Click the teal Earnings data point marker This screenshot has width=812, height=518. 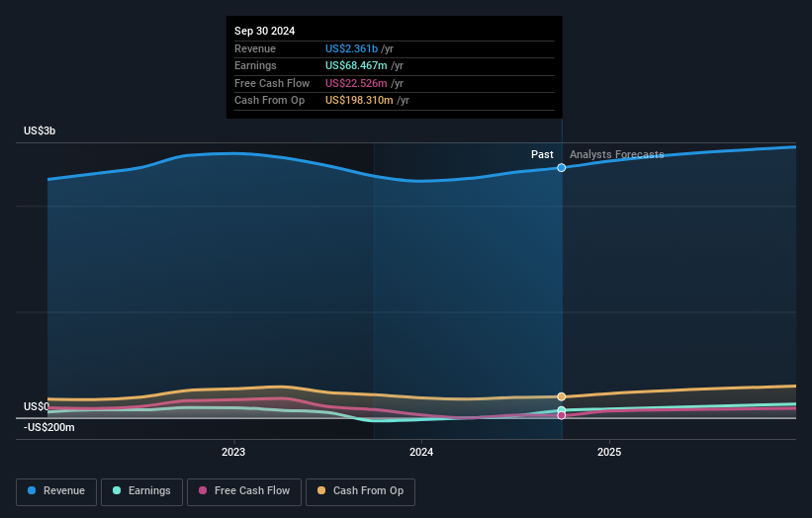(562, 410)
